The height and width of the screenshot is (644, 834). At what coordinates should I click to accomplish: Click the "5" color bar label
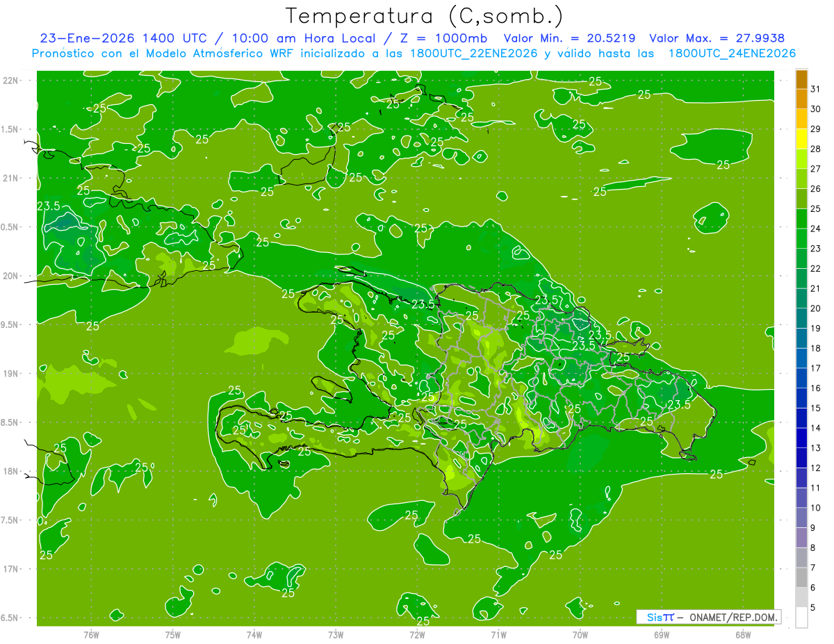812,607
